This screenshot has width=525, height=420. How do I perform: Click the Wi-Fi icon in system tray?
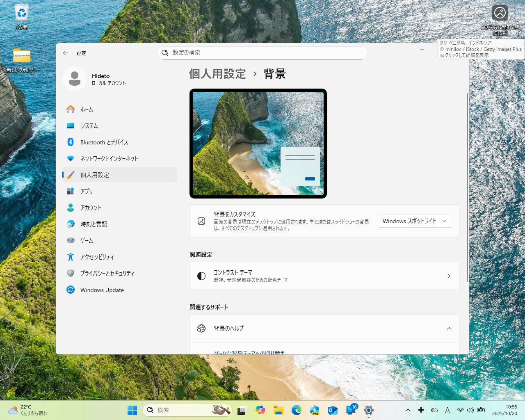pos(461,410)
